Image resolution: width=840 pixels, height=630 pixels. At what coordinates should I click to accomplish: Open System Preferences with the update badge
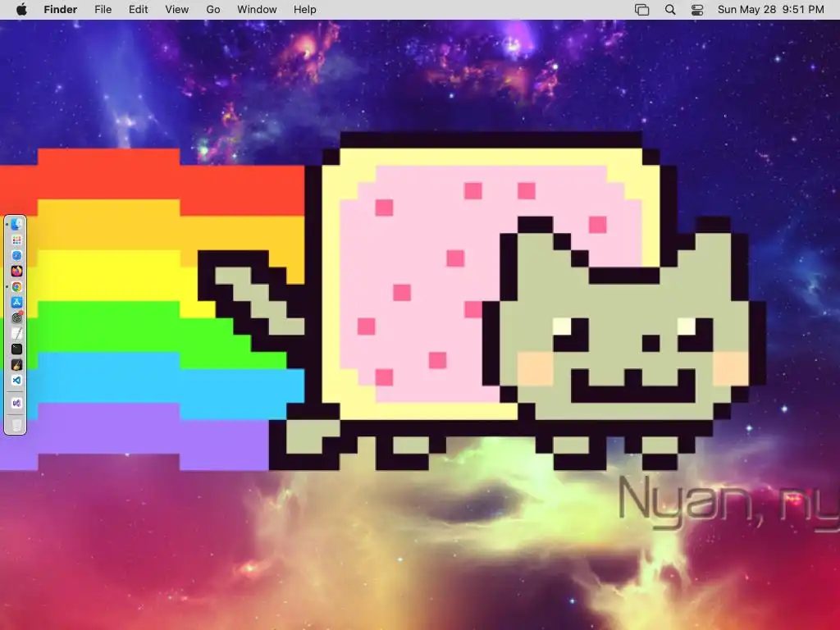point(16,317)
